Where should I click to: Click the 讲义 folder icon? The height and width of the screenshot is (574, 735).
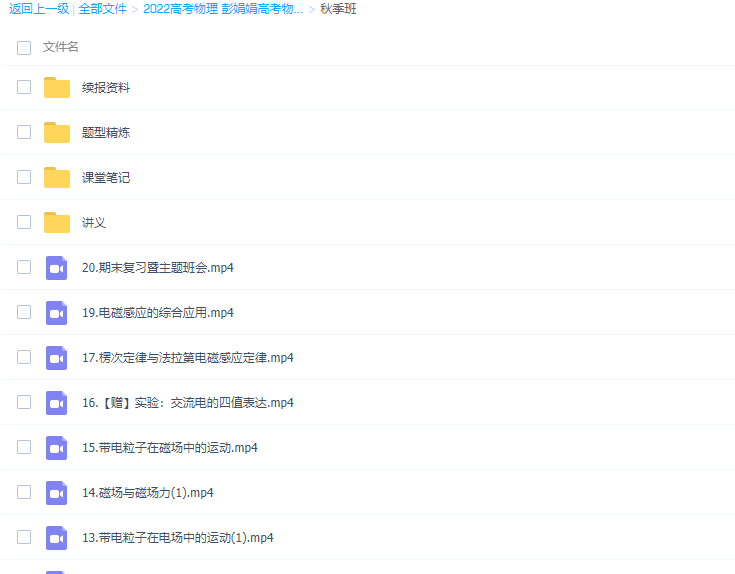pyautogui.click(x=57, y=223)
